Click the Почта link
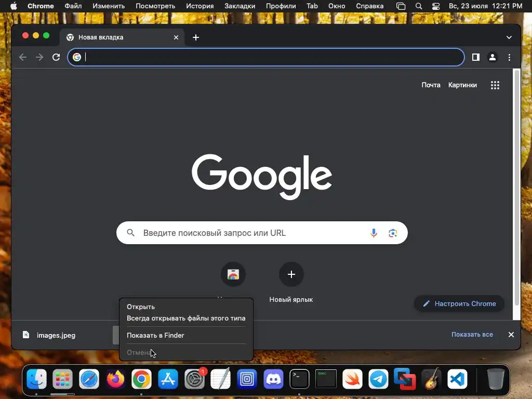Image resolution: width=532 pixels, height=399 pixels. [x=431, y=85]
